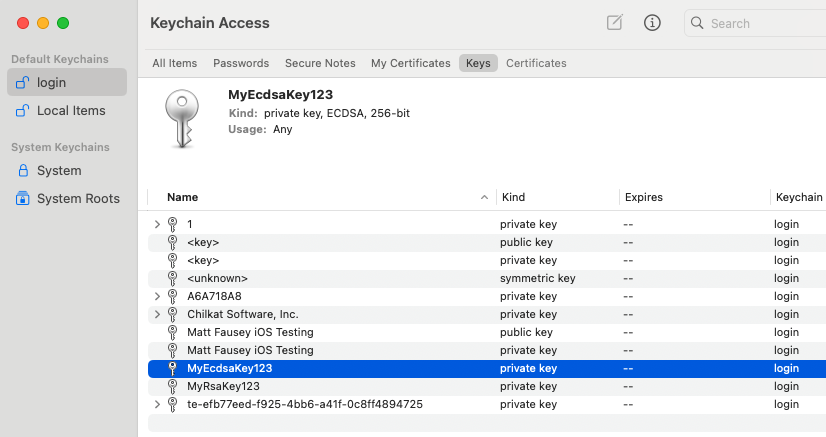
Task: Expand the key named 1
Action: 157,224
